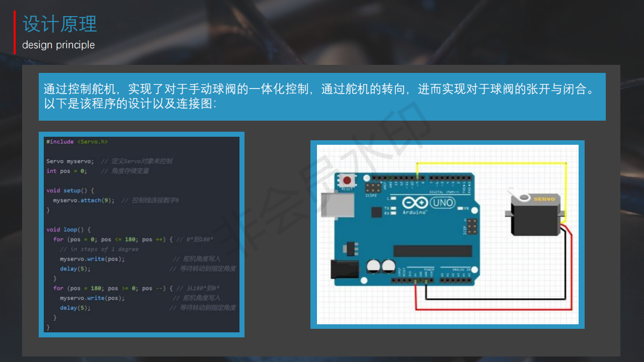
Task: Click the code line "void setup() {"
Action: pos(70,191)
